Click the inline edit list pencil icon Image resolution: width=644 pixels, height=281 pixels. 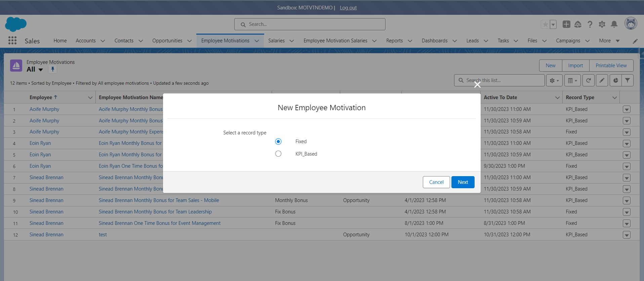[602, 80]
